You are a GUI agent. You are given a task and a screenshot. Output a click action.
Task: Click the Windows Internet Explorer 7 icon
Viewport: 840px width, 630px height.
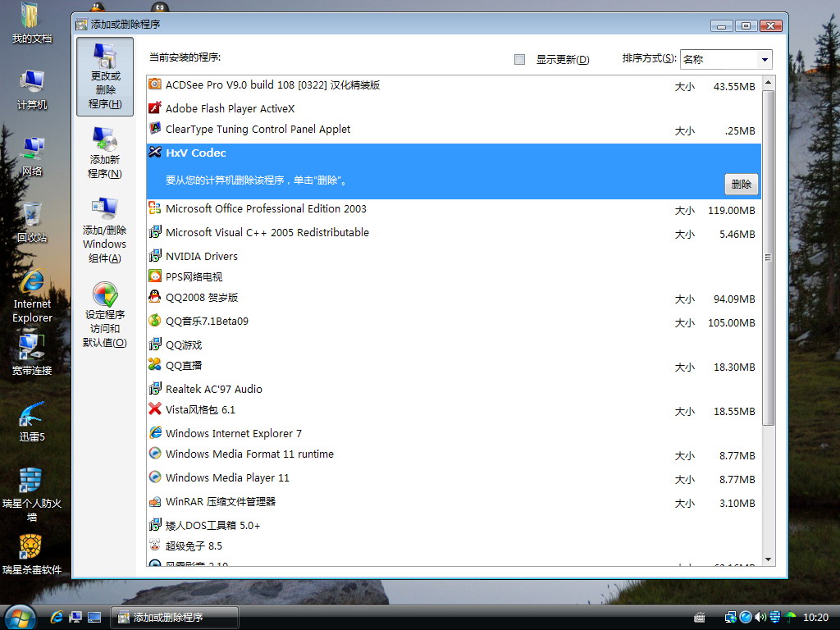click(155, 432)
